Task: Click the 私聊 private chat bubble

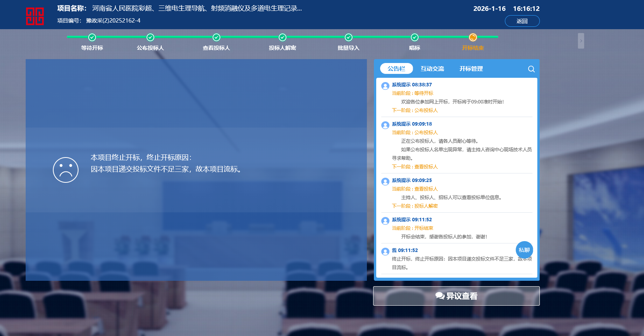Action: (x=524, y=250)
